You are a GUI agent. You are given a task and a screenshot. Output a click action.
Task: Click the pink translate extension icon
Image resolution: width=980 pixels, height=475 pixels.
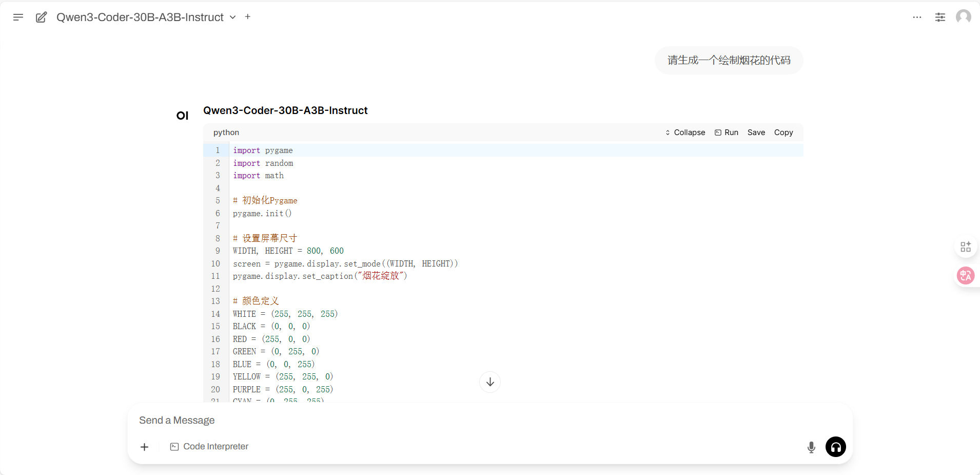pyautogui.click(x=966, y=276)
